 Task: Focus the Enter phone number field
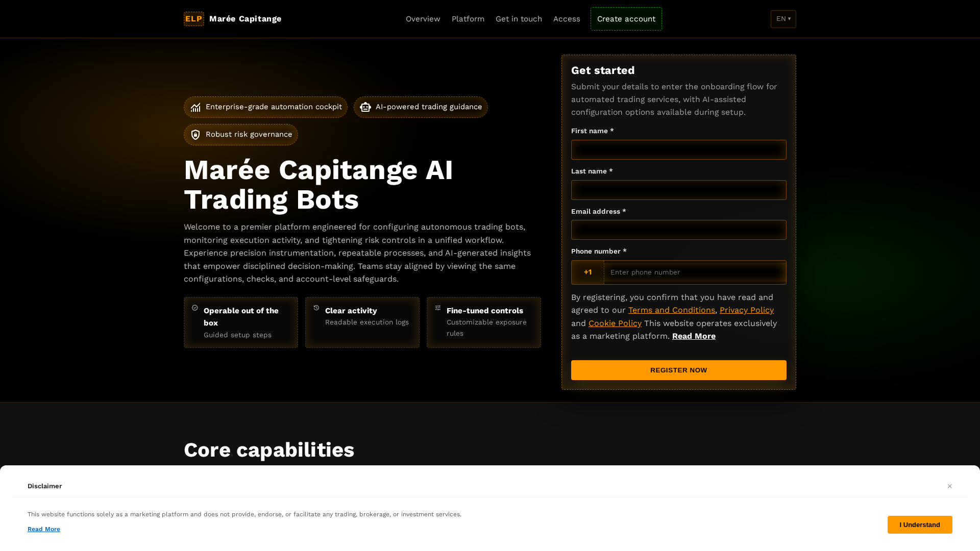695,272
